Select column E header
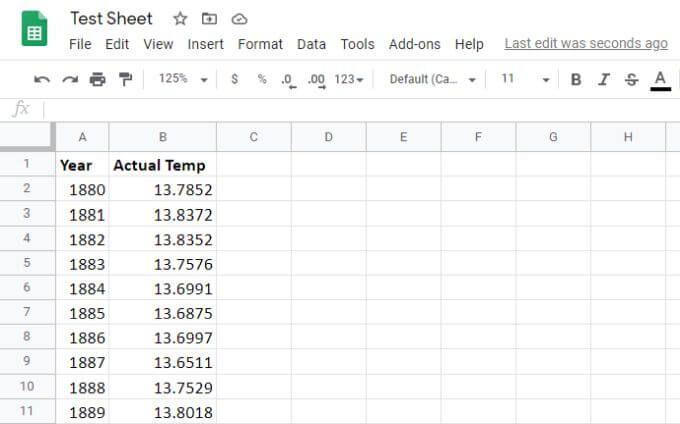680x424 pixels. 403,137
